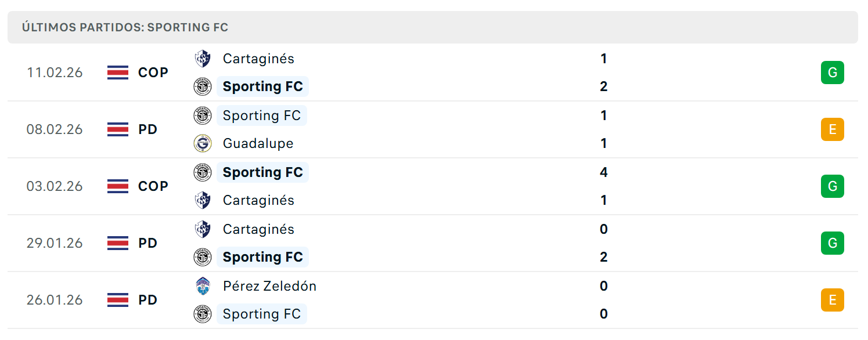Viewport: 868px width, 340px height.
Task: Click green G badge for 11.02.26 match
Action: [x=832, y=73]
